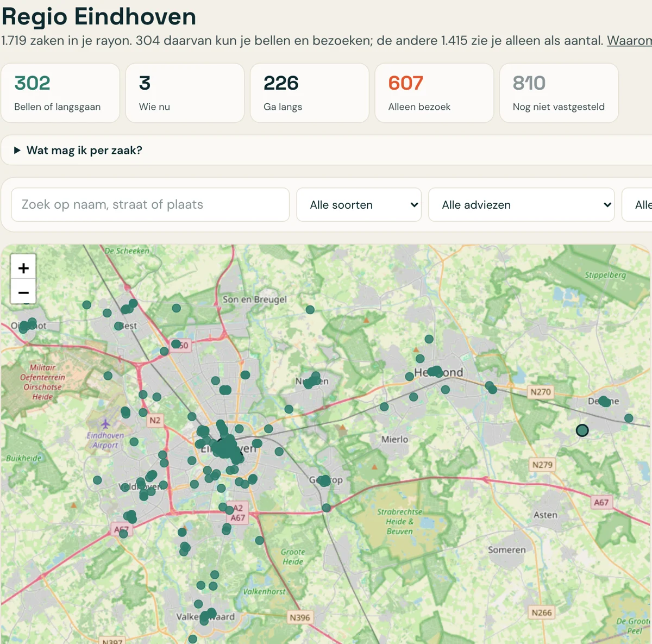Open the 'Alle adviezen' dropdown
The height and width of the screenshot is (644, 652).
(x=521, y=205)
